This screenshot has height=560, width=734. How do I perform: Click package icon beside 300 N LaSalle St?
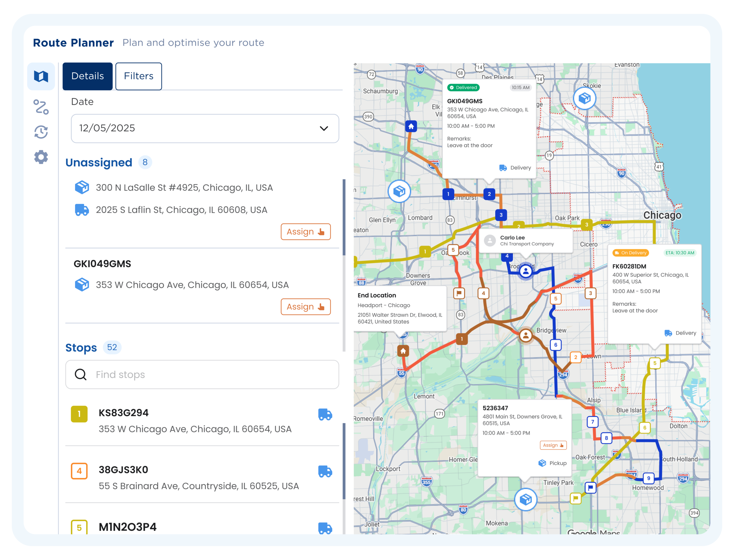[x=82, y=187]
